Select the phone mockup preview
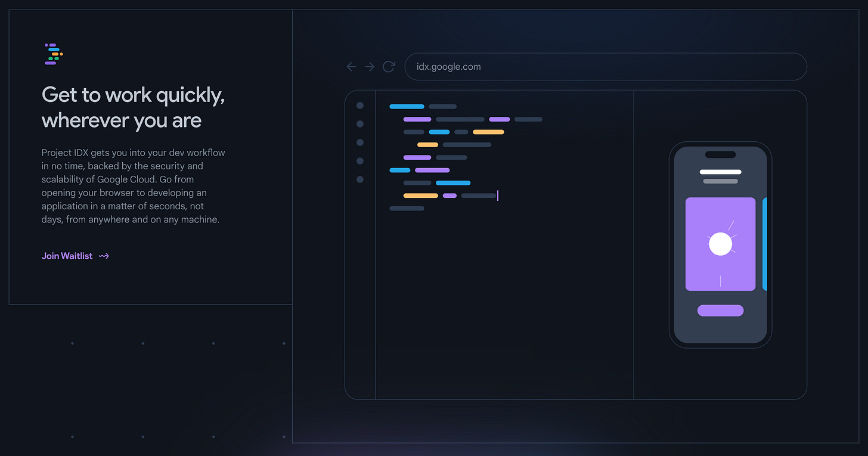Viewport: 868px width, 456px height. (x=720, y=244)
